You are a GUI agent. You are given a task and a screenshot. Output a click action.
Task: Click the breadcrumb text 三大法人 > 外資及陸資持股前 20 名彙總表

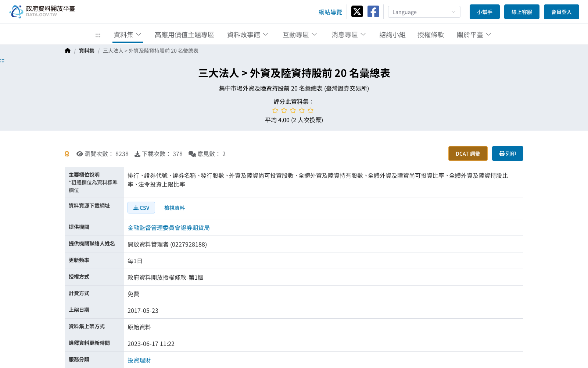(x=151, y=51)
